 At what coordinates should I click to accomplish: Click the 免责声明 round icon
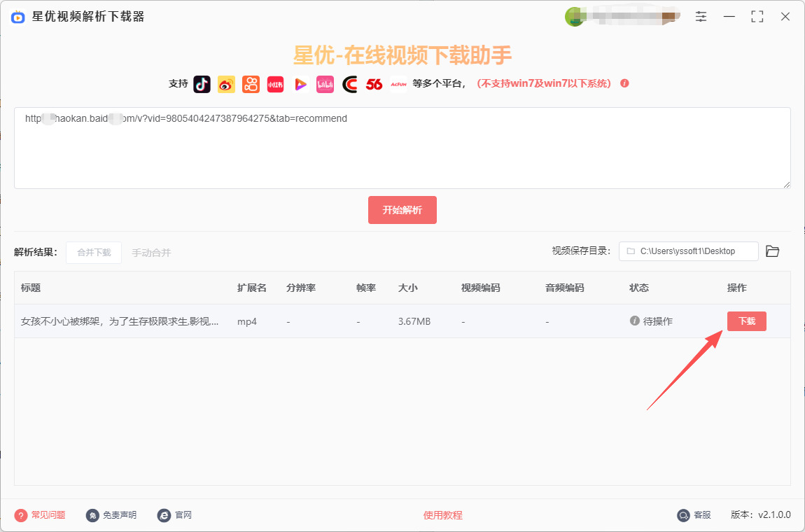click(x=92, y=515)
